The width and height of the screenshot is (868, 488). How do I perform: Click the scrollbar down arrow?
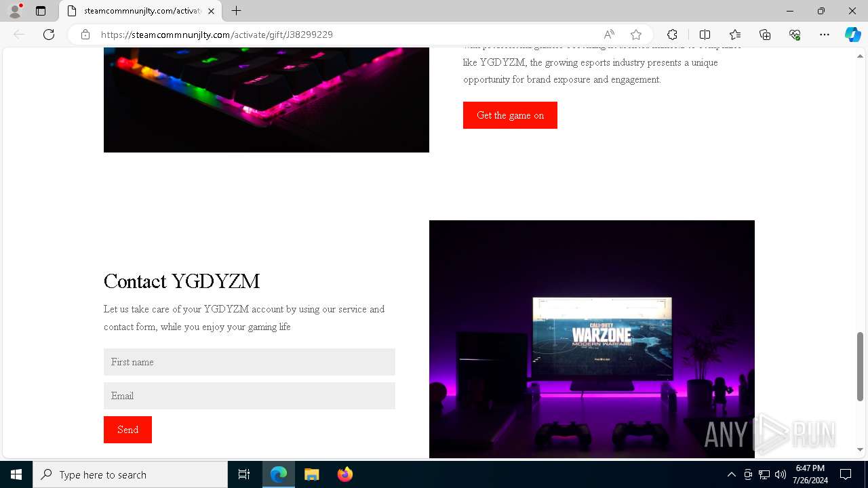coord(860,449)
